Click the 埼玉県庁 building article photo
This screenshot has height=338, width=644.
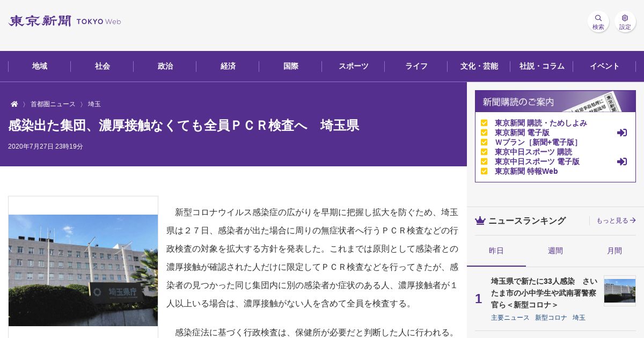pyautogui.click(x=83, y=270)
